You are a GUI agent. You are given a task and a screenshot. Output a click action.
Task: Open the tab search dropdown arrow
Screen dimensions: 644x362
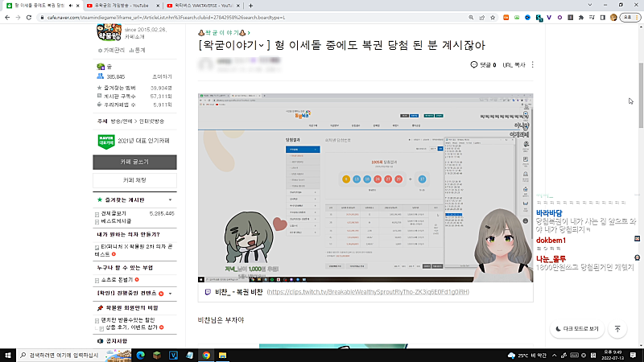[x=590, y=5]
